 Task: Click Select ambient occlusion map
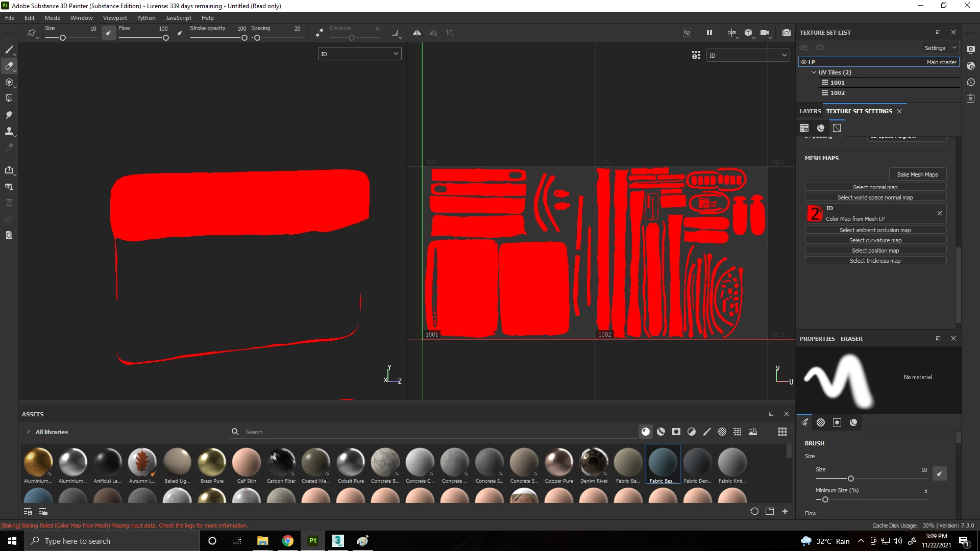pyautogui.click(x=875, y=230)
